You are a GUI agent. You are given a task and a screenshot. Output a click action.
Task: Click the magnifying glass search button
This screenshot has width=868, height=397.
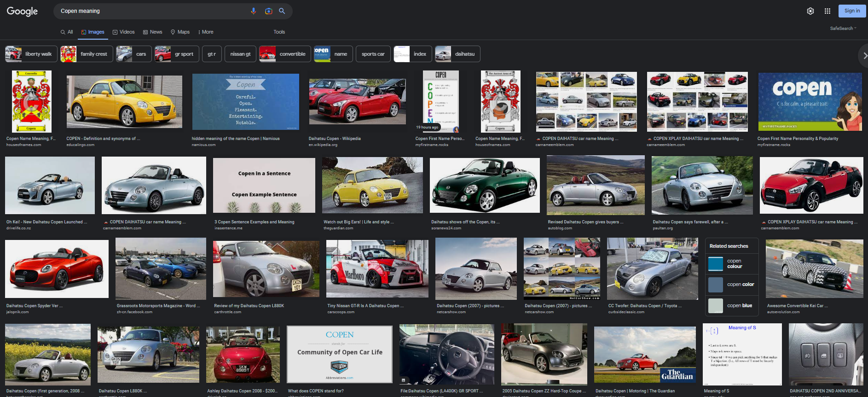tap(282, 11)
